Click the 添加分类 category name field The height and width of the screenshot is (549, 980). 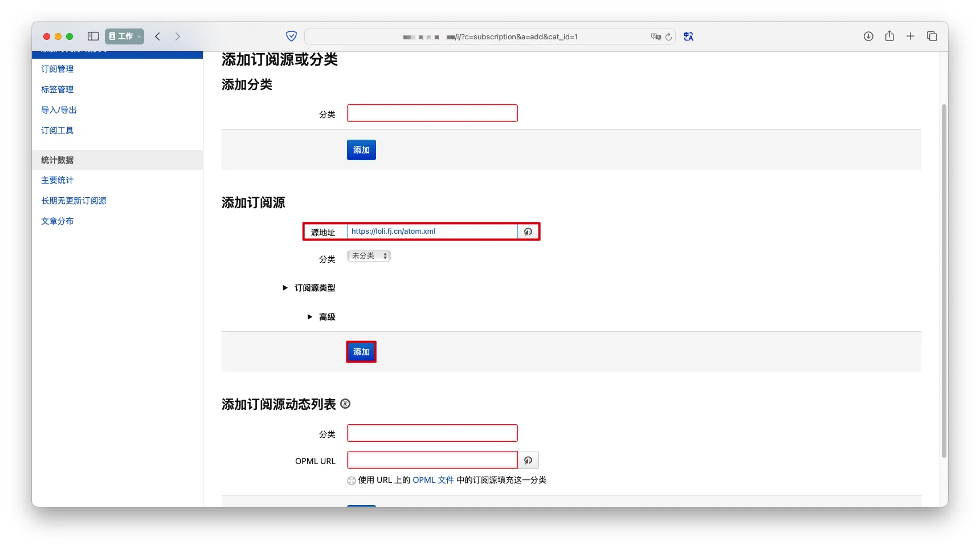432,113
